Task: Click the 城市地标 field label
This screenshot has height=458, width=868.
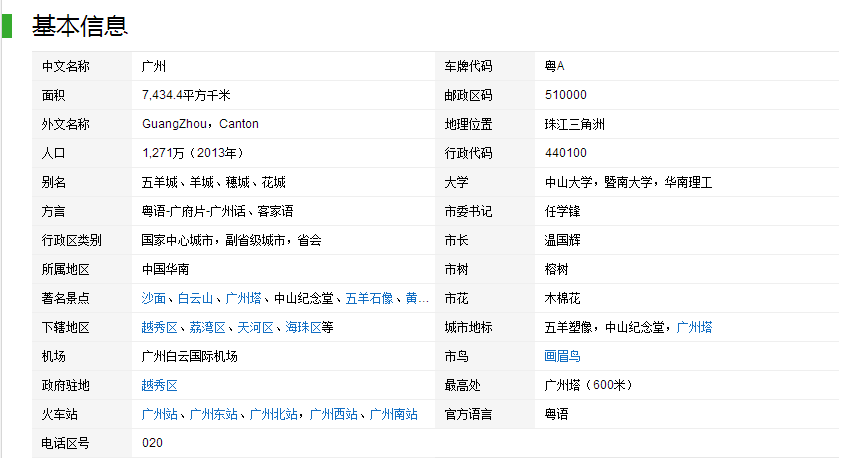Action: click(x=468, y=327)
